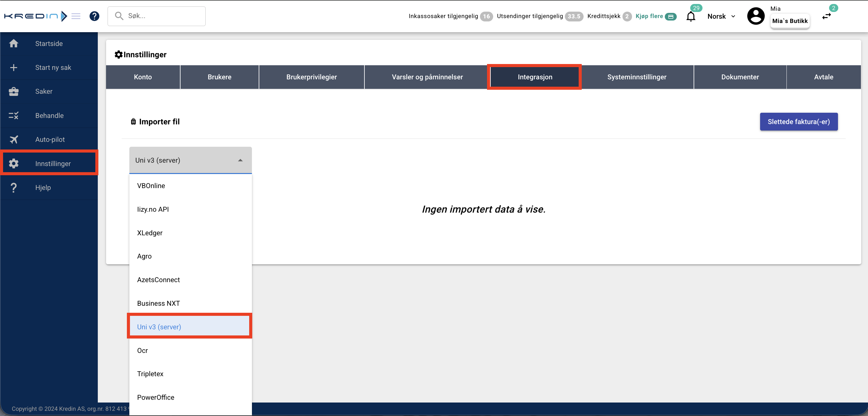Click the plus icon for Start ny sak
868x416 pixels.
click(x=13, y=67)
